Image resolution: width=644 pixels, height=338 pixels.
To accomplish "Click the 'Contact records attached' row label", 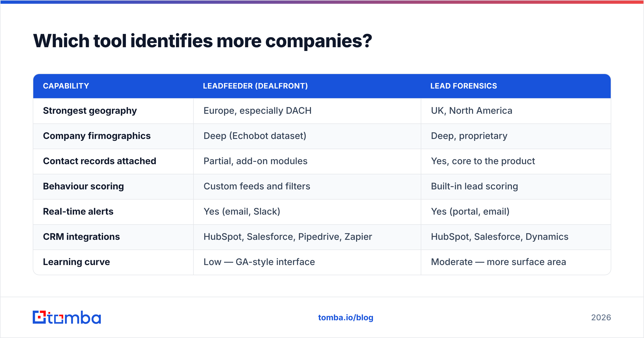I will coord(100,161).
